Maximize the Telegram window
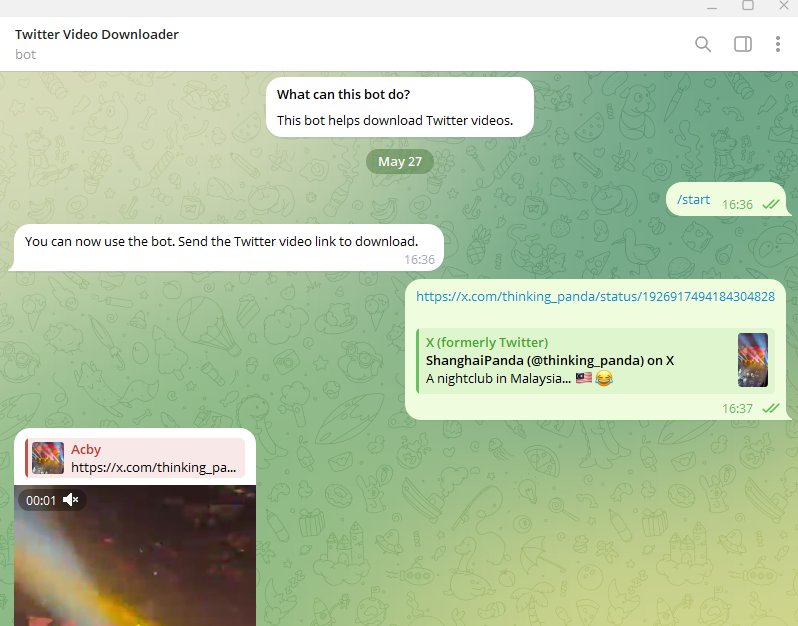 pyautogui.click(x=748, y=6)
